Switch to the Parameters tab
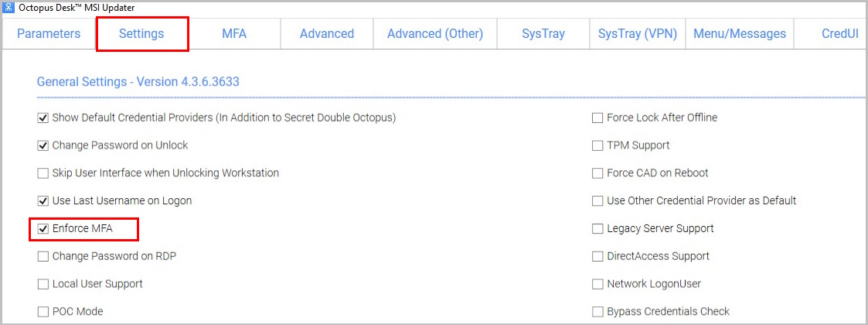This screenshot has width=868, height=325. (49, 33)
